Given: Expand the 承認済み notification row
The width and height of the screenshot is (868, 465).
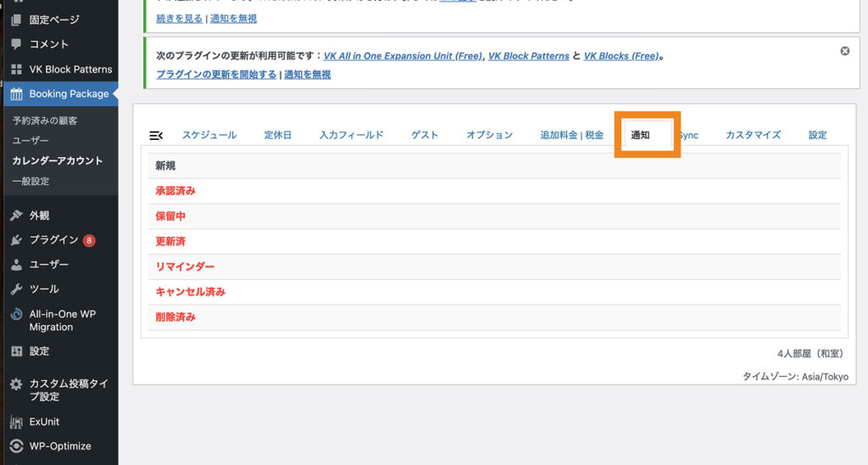Looking at the screenshot, I should pos(175,191).
